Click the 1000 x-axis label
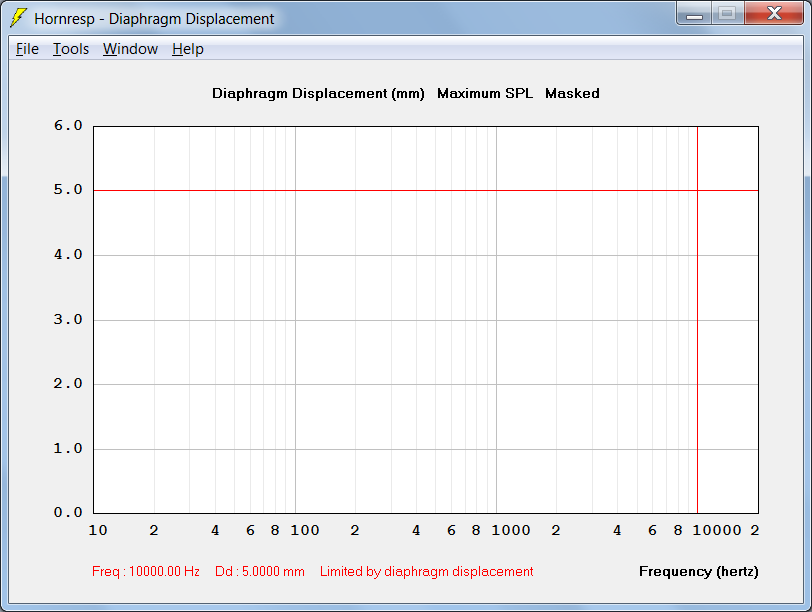The height and width of the screenshot is (612, 812). click(511, 530)
